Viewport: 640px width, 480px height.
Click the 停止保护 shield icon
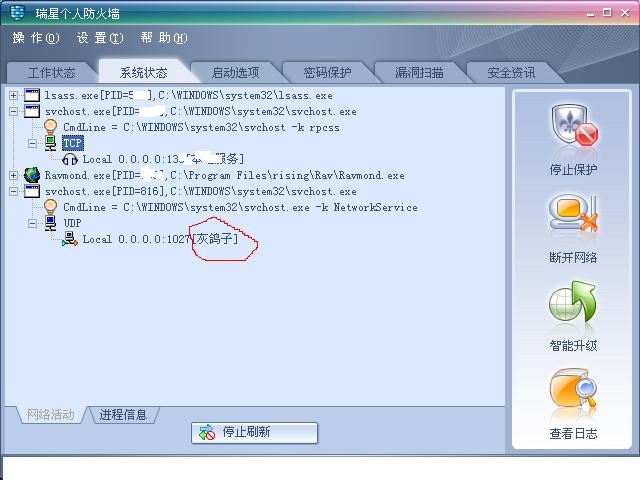tap(573, 126)
